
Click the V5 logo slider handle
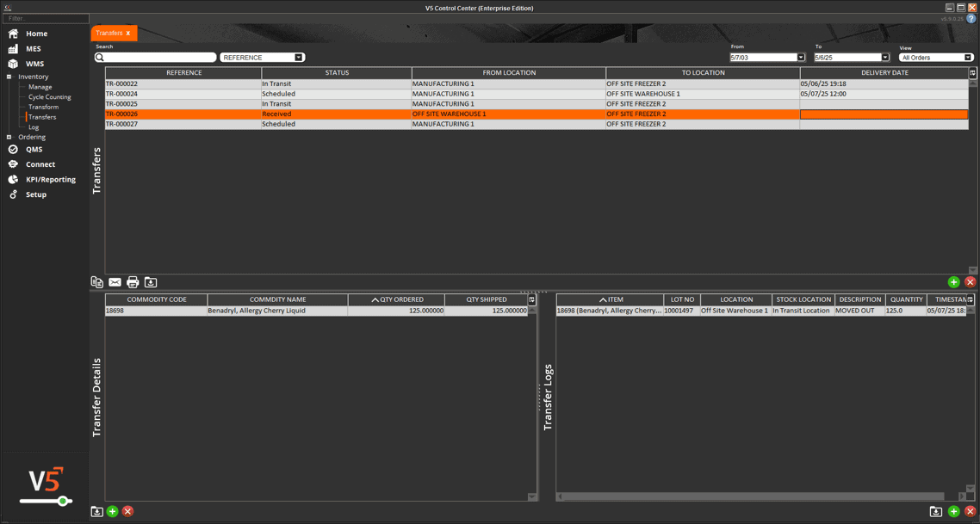click(63, 501)
